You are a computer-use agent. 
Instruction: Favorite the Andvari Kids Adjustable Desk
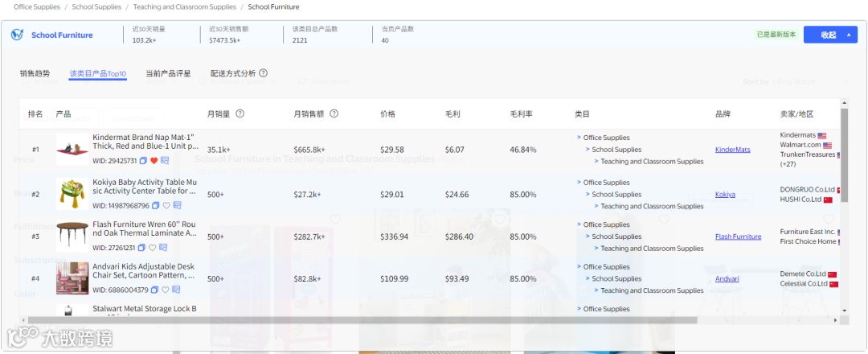click(166, 290)
